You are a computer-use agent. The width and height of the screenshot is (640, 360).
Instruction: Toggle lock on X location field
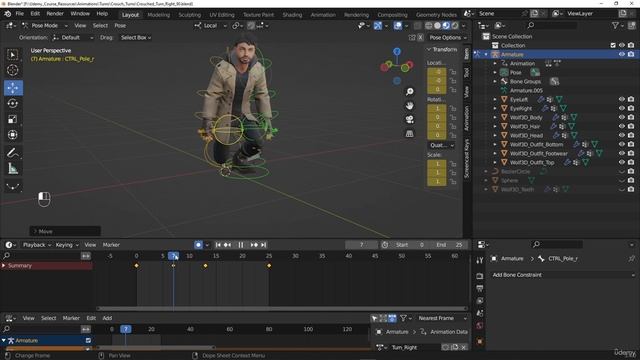(453, 72)
